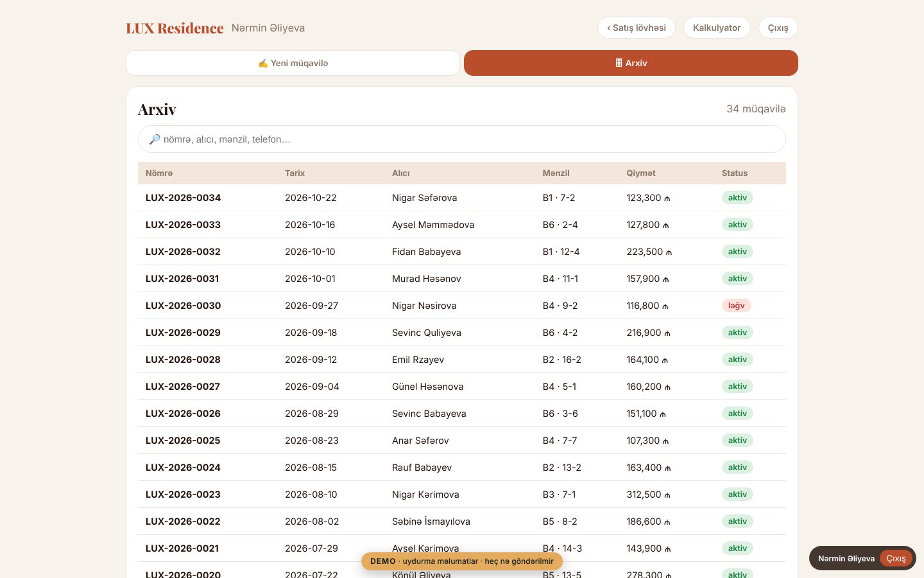
Task: Click apartment B1 · 12-4
Action: coord(561,252)
